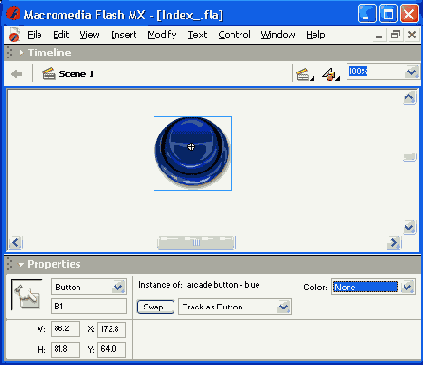
Task: Click the horizontal scrollbar thumb
Action: (196, 243)
